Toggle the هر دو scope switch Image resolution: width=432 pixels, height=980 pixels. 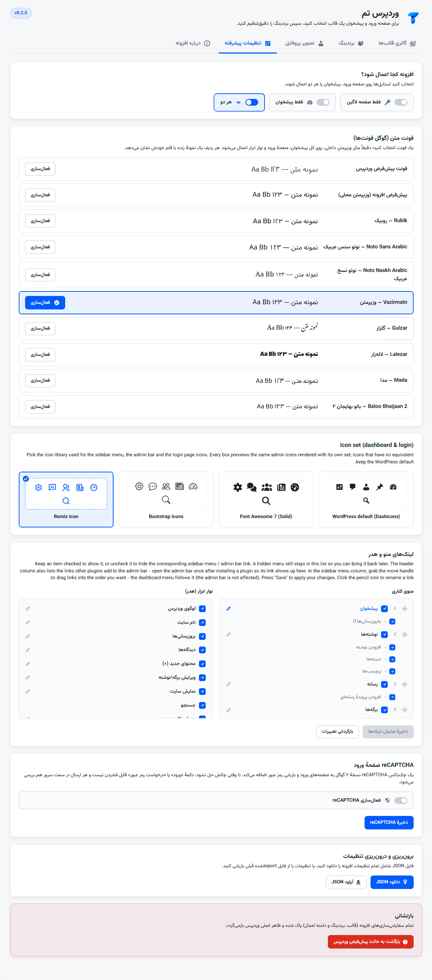(251, 102)
